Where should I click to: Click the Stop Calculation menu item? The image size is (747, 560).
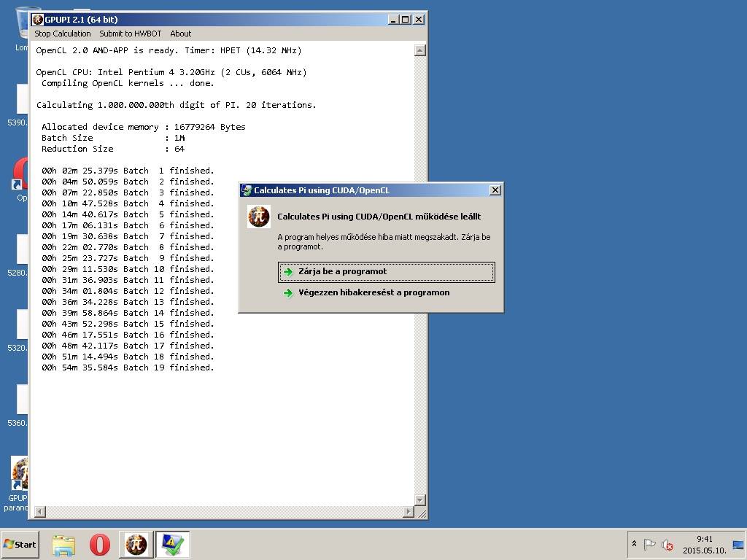[63, 34]
